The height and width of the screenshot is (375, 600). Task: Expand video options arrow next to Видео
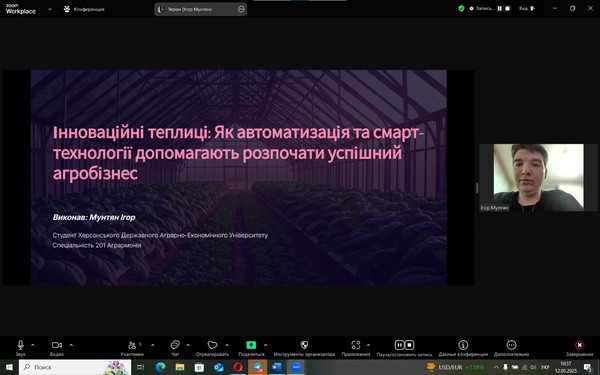[x=71, y=345]
